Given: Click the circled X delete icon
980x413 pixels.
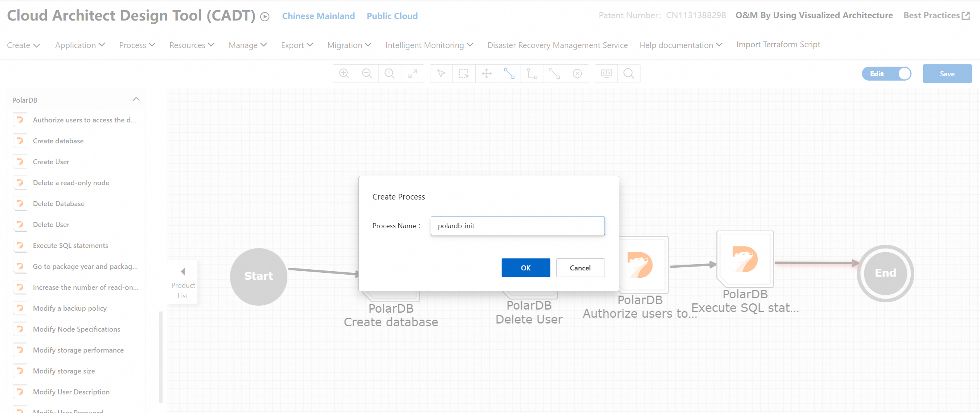Looking at the screenshot, I should 577,74.
